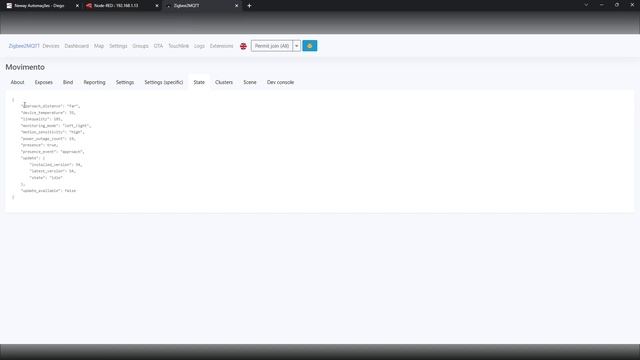Open the browser tab search chevron
Viewport: 640px width, 360px height.
[586, 5]
